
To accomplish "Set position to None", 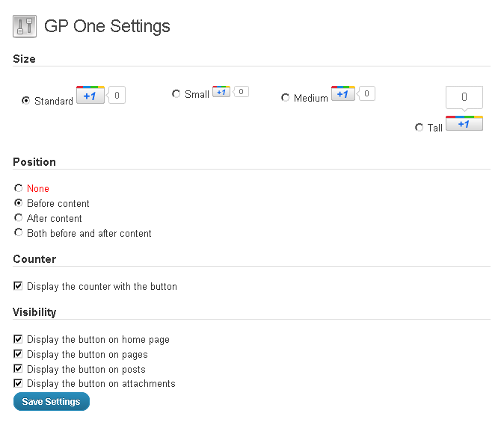I will (19, 187).
